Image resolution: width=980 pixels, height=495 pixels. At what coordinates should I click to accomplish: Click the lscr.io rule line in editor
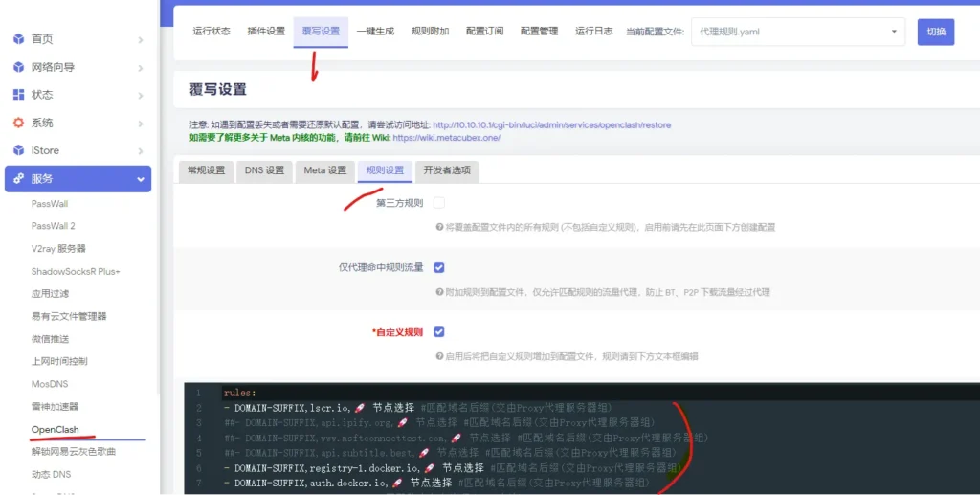pos(417,408)
